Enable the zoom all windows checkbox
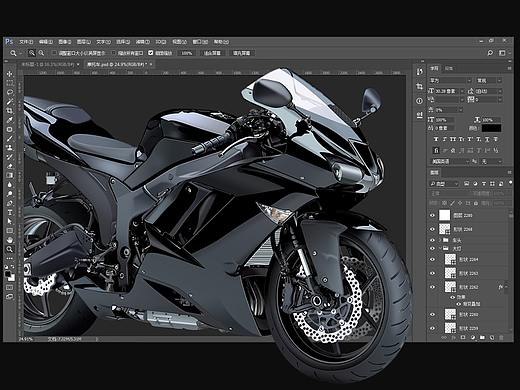The height and width of the screenshot is (390, 520). 114,53
